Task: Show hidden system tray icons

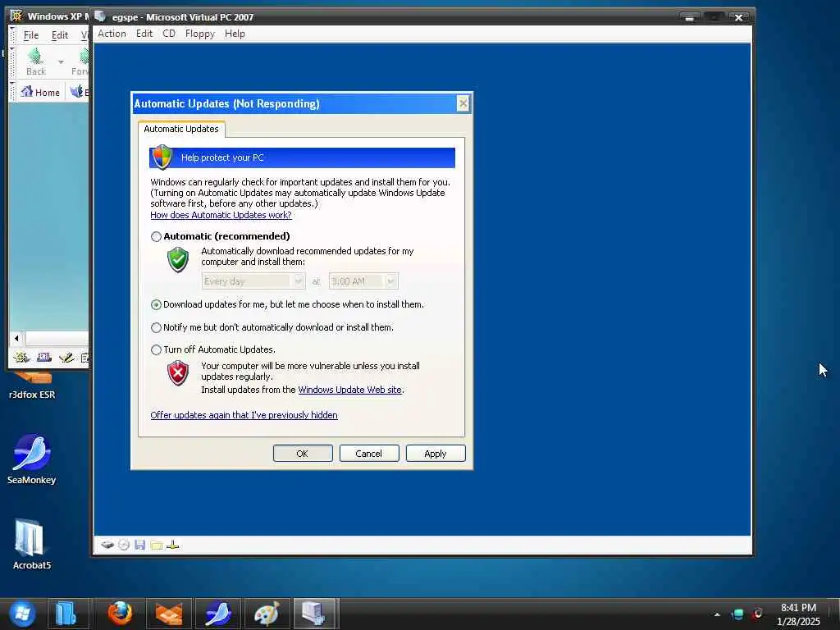Action: pyautogui.click(x=717, y=614)
